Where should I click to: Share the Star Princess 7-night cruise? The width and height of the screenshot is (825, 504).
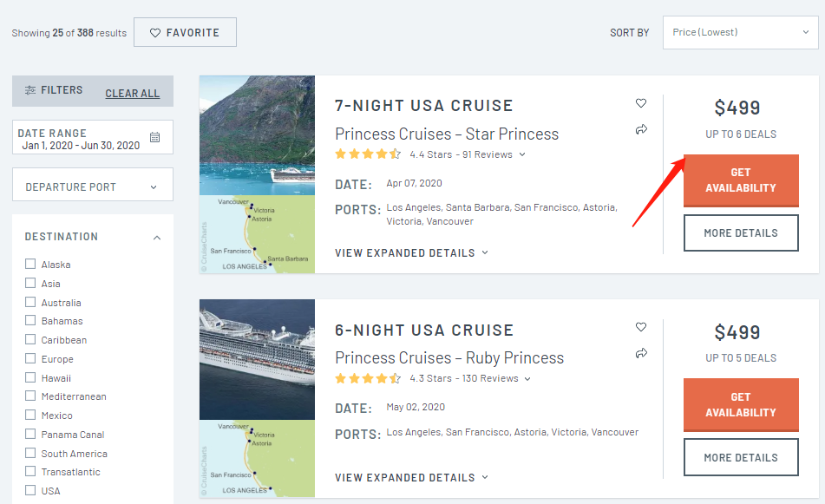(x=641, y=129)
